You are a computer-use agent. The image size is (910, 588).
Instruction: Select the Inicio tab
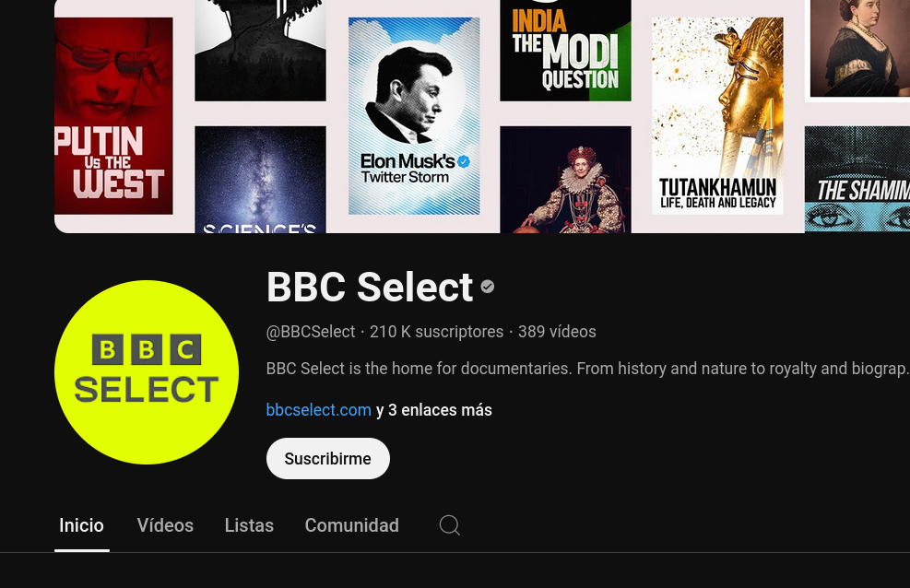81,525
